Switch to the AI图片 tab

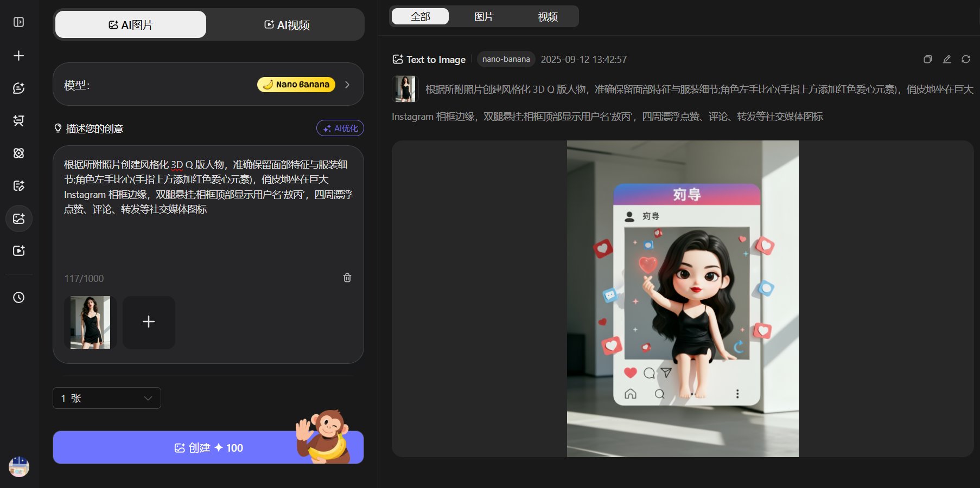pyautogui.click(x=131, y=24)
